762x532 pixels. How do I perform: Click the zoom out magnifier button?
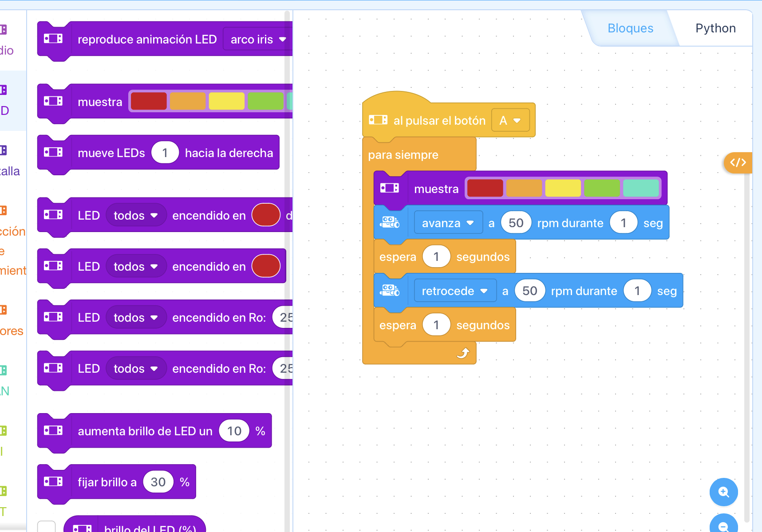(723, 525)
